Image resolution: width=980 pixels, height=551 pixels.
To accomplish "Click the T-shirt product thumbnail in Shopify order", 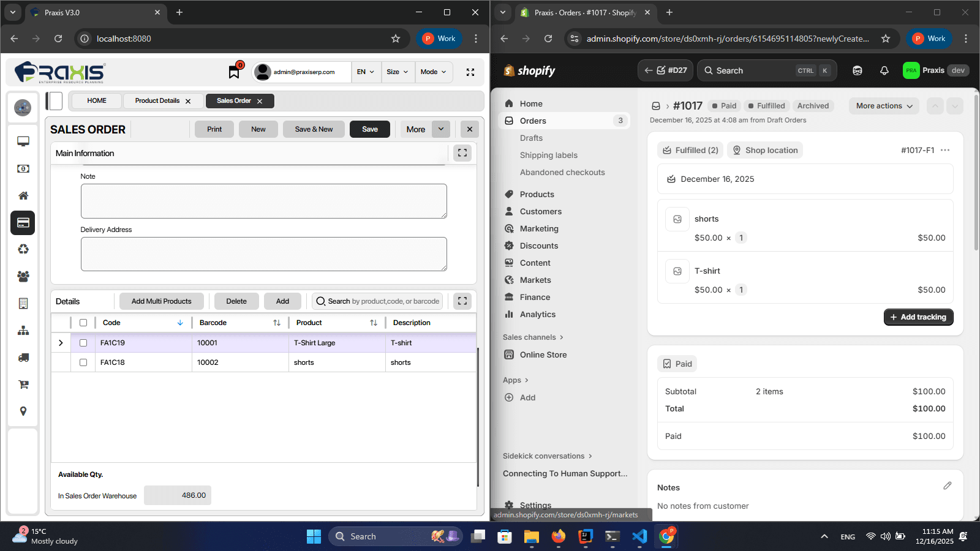I will tap(677, 271).
